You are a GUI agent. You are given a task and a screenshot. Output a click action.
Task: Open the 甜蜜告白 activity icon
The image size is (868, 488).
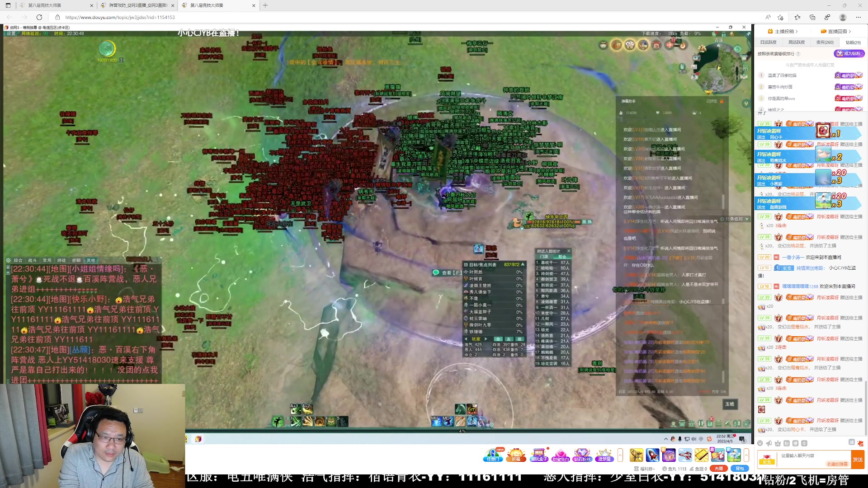561,455
